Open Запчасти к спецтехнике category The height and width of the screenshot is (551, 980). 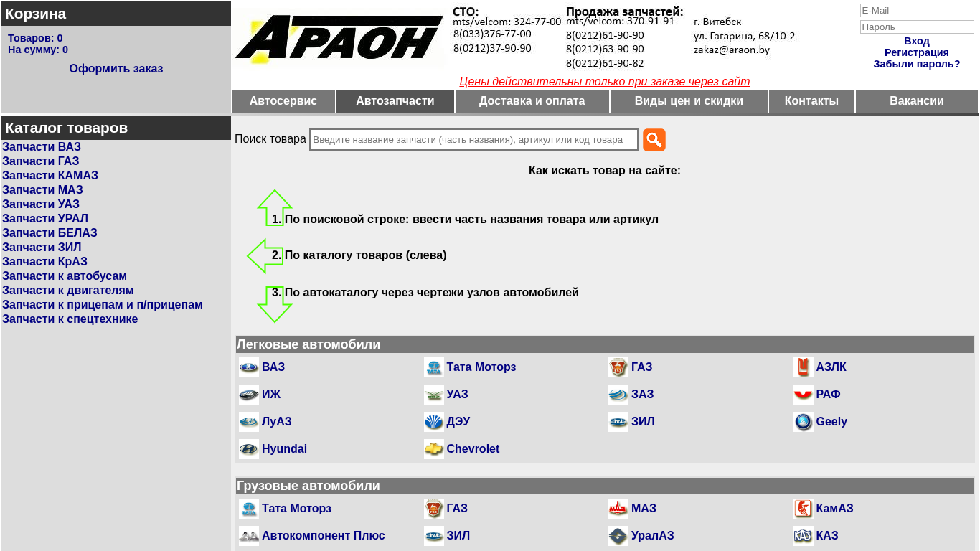70,319
